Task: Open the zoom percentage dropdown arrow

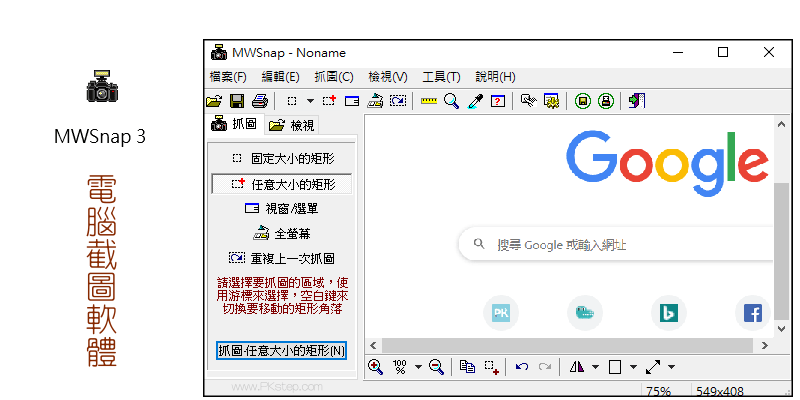Action: click(418, 367)
